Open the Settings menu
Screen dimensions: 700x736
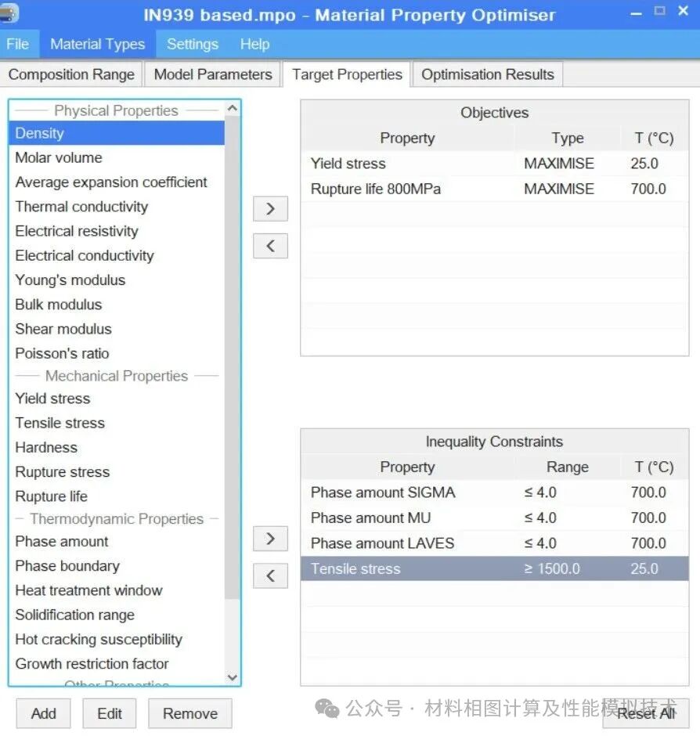[193, 44]
